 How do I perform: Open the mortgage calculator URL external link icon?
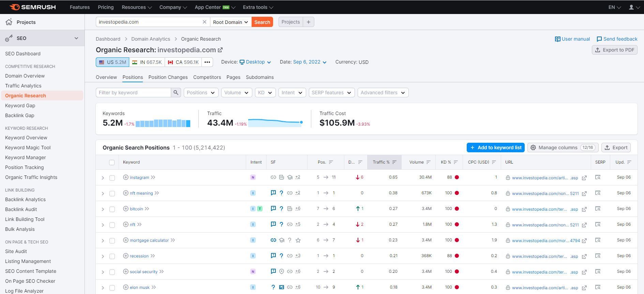[584, 241]
